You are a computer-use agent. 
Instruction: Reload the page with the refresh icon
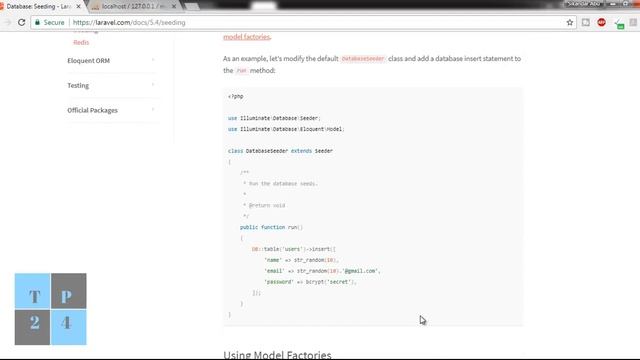22,22
